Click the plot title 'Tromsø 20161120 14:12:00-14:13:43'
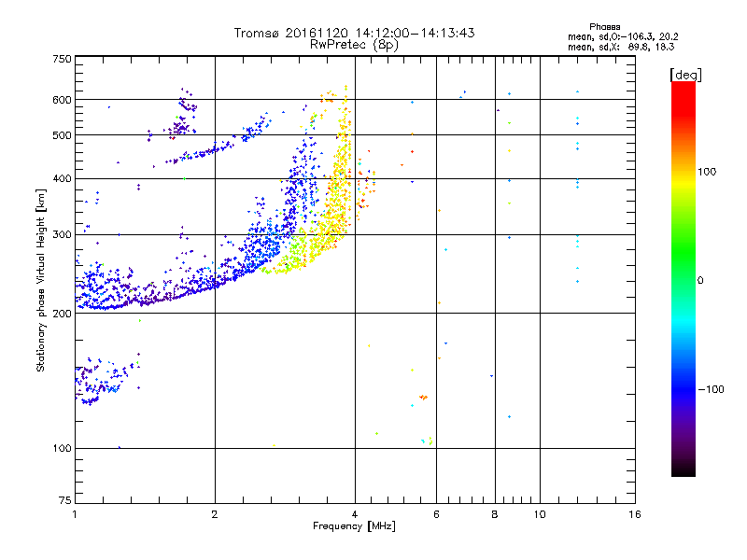This screenshot has height=560, width=747. pos(355,33)
